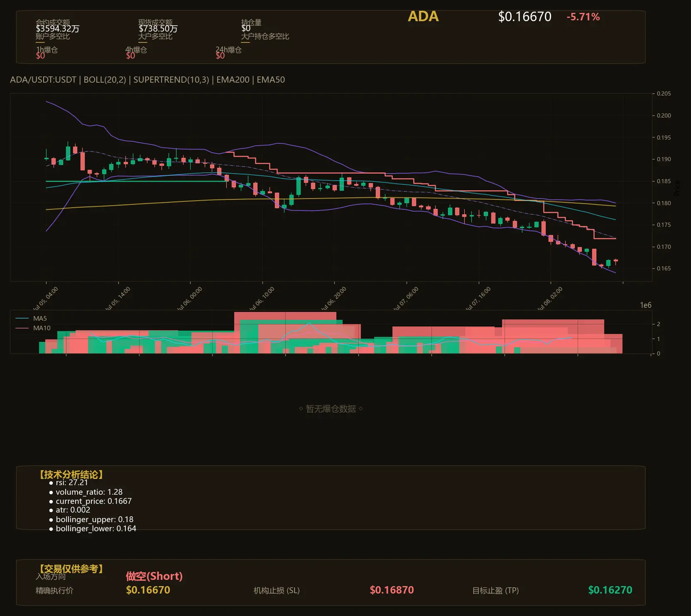Click the 0.195 price axis label
Viewport: 691px width, 616px height.
664,137
